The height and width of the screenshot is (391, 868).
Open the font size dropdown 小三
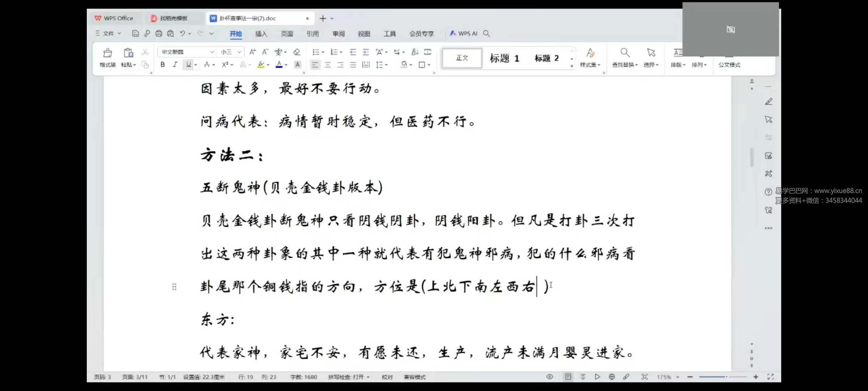point(239,52)
